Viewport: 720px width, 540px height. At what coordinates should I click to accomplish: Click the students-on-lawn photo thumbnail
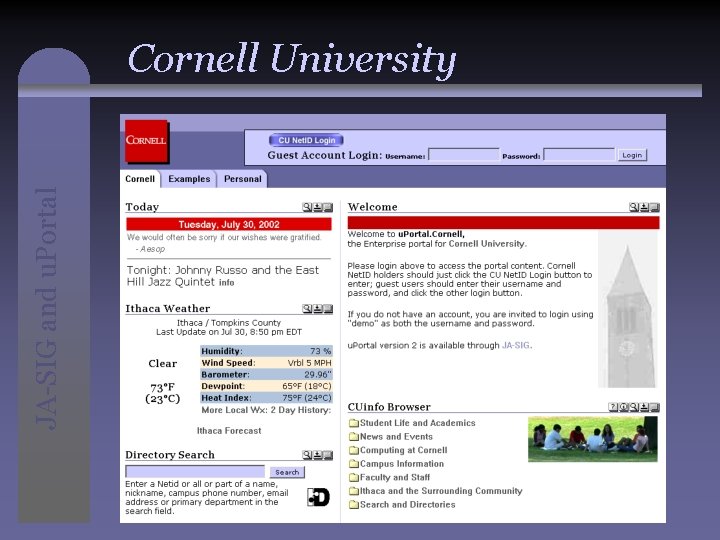(x=592, y=439)
